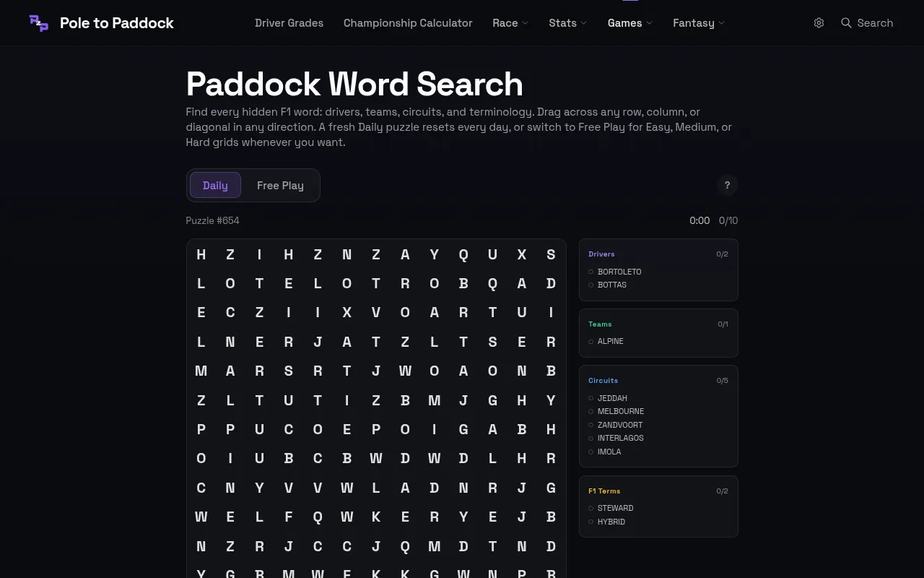924x578 pixels.
Task: Click the Pole to Paddock logo icon
Action: [x=39, y=23]
